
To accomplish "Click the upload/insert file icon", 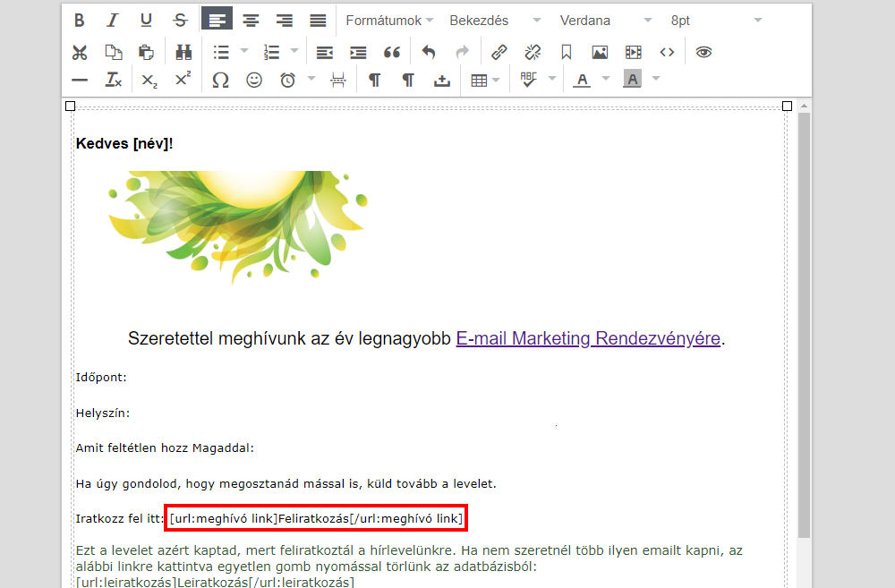I will (442, 80).
